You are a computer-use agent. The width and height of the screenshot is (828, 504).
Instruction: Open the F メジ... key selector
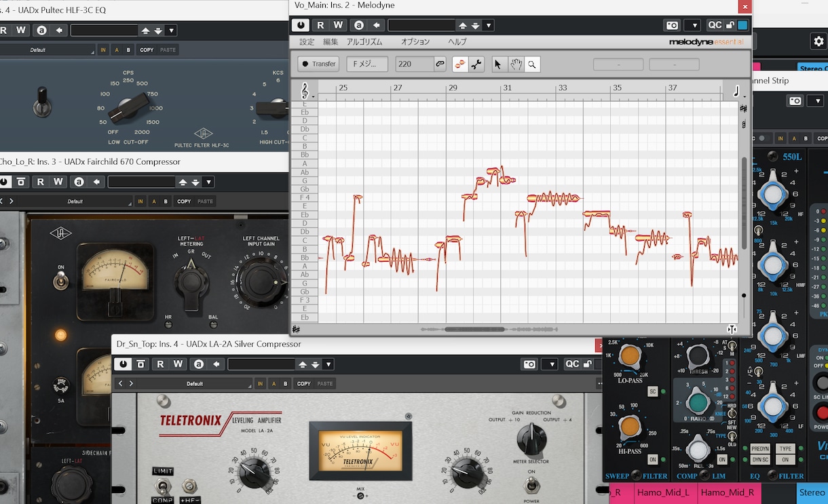pyautogui.click(x=367, y=64)
